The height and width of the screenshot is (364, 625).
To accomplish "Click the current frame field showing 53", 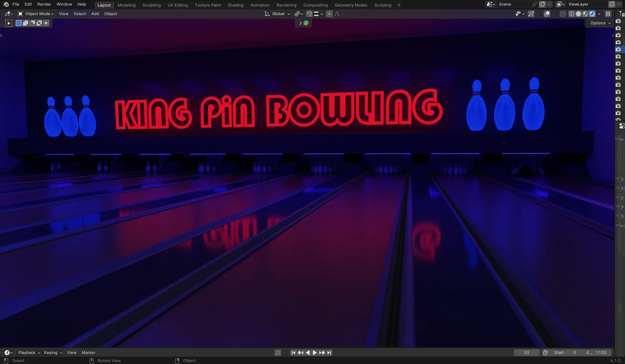I will tap(526, 353).
